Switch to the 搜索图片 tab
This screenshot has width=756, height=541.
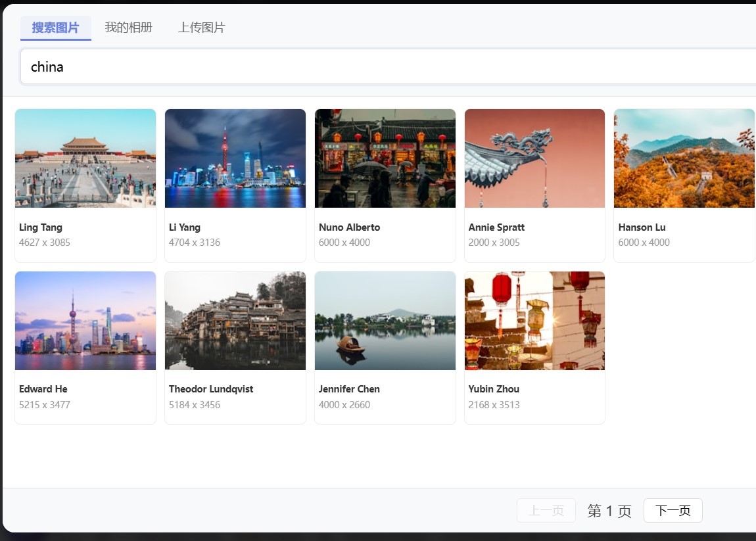[x=55, y=28]
